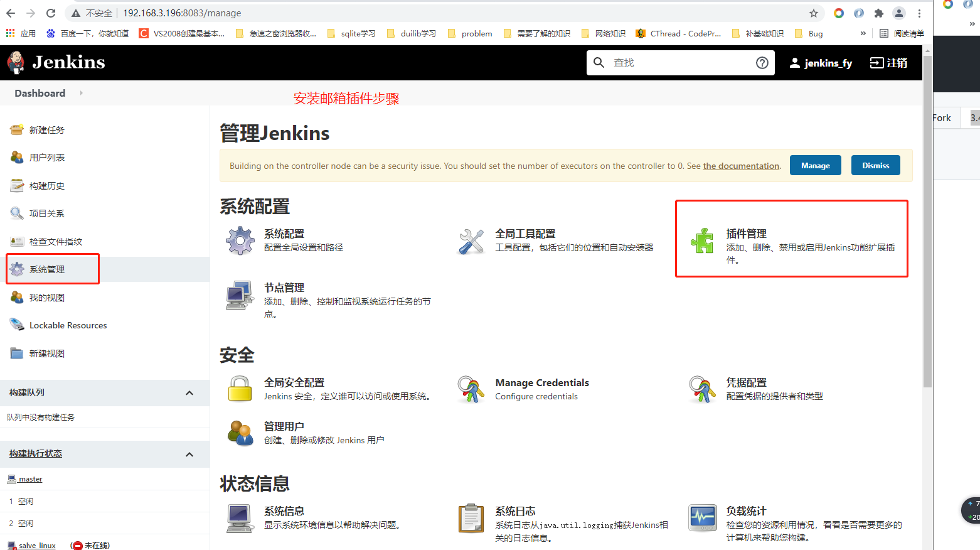Open the 阅读清单 reading list

[902, 33]
